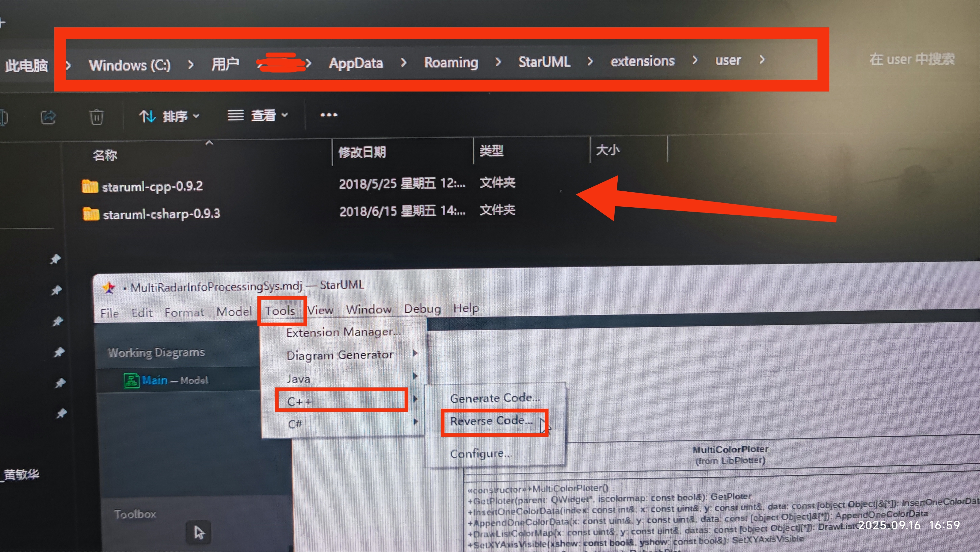Screen dimensions: 980x552
Task: Open the Tools menu
Action: tap(280, 311)
